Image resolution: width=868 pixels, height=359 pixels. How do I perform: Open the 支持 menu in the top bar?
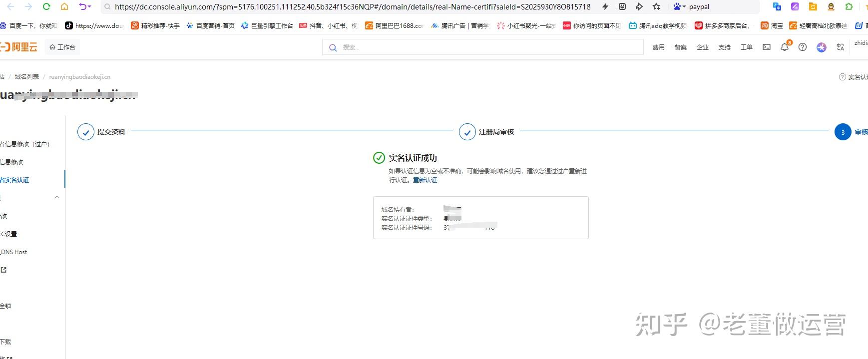724,47
